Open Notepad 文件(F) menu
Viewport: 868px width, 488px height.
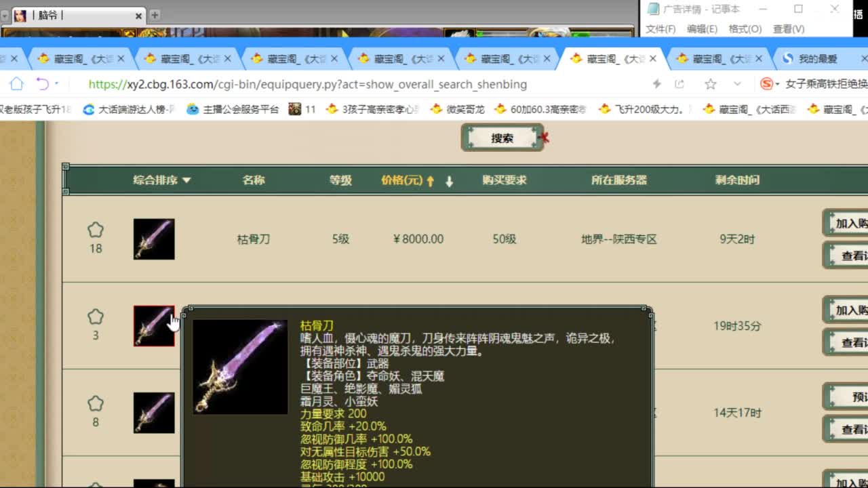(x=660, y=29)
